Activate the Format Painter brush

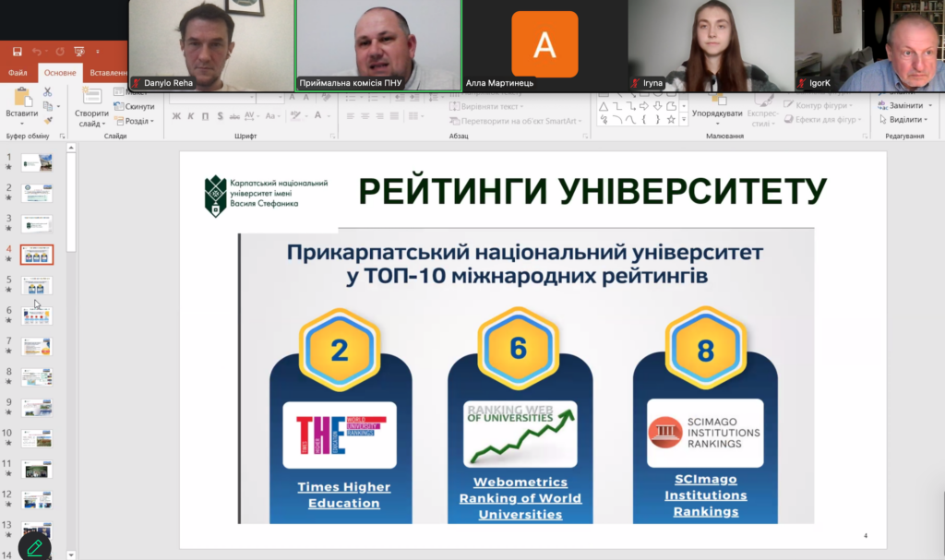[x=48, y=120]
